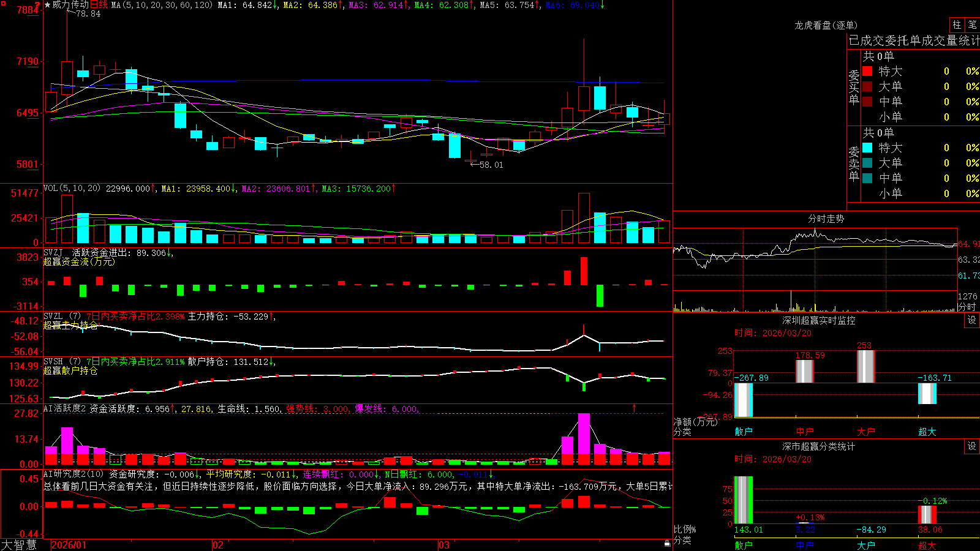Click the MA(5,10,20,30,60,120) indicator label
Image resolution: width=980 pixels, height=551 pixels.
(x=162, y=5)
